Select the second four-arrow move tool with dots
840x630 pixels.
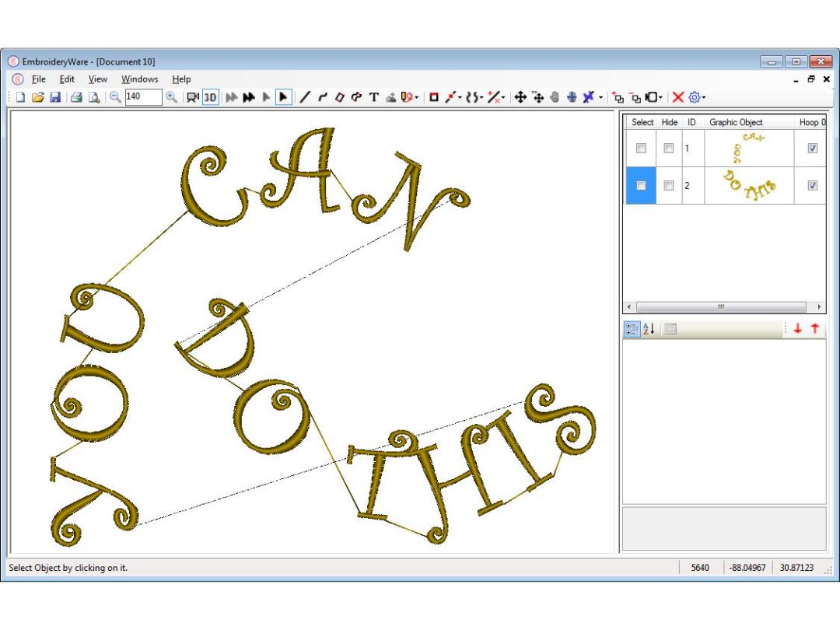coord(538,97)
